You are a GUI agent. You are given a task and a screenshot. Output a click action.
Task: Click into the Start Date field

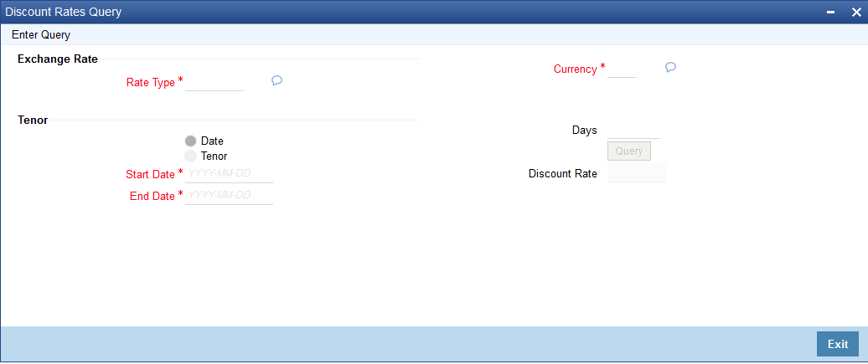click(x=230, y=174)
